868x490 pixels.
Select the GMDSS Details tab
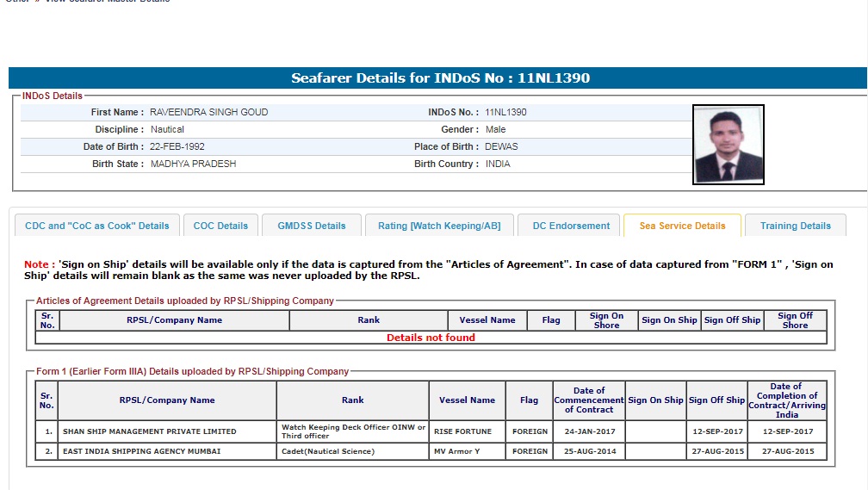point(311,226)
